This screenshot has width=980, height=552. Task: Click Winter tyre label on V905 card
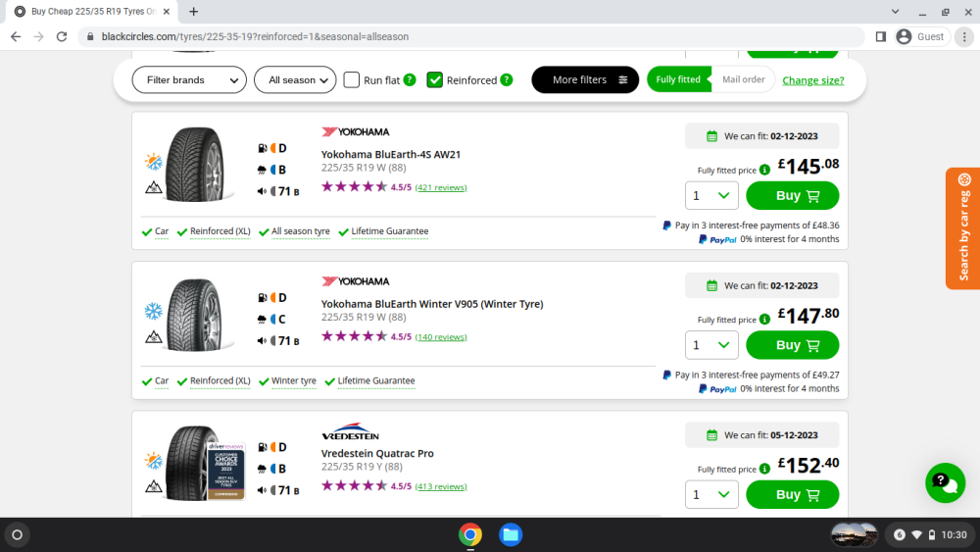click(293, 380)
